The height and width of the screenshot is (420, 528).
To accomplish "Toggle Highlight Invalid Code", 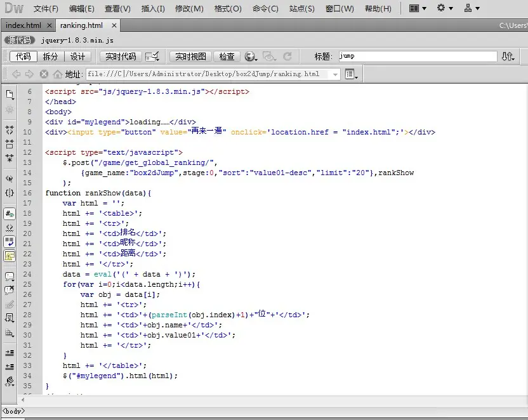I will pyautogui.click(x=10, y=228).
